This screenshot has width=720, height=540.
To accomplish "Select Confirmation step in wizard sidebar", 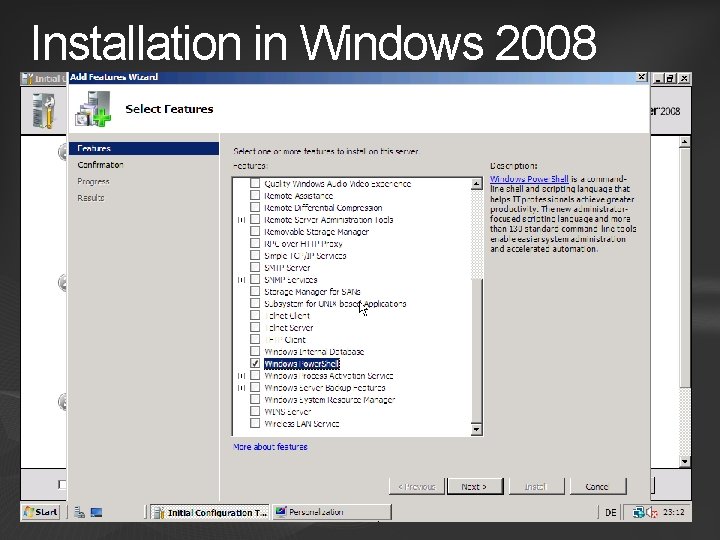I will [x=100, y=164].
